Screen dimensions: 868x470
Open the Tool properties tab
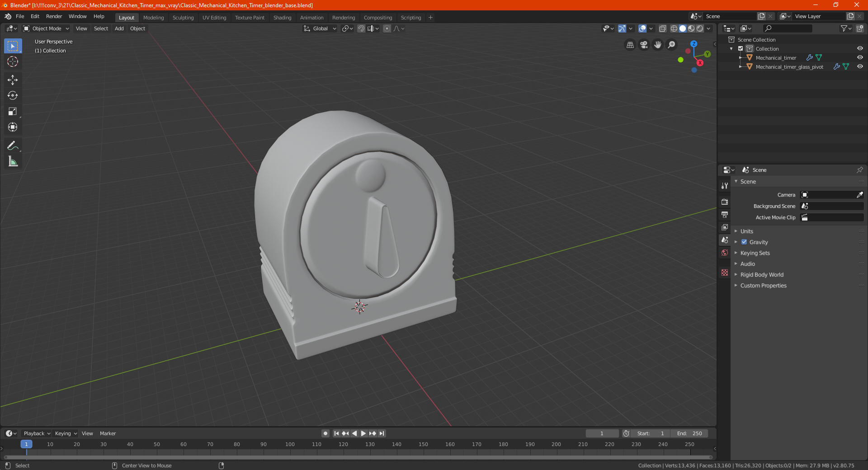725,186
